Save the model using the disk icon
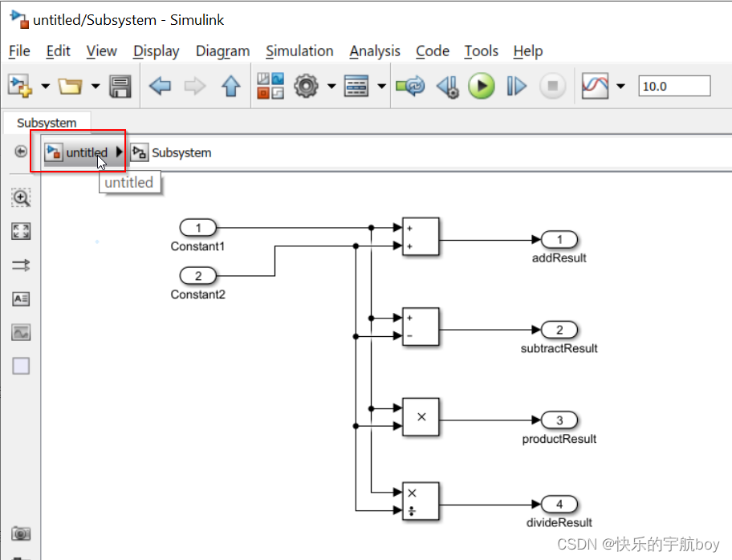Image resolution: width=732 pixels, height=560 pixels. point(120,87)
